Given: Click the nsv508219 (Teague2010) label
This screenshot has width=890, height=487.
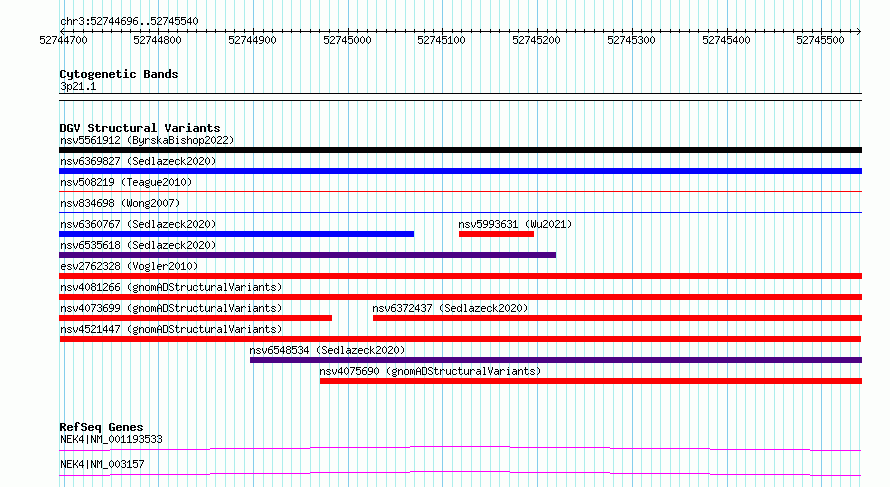Looking at the screenshot, I should coord(126,182).
